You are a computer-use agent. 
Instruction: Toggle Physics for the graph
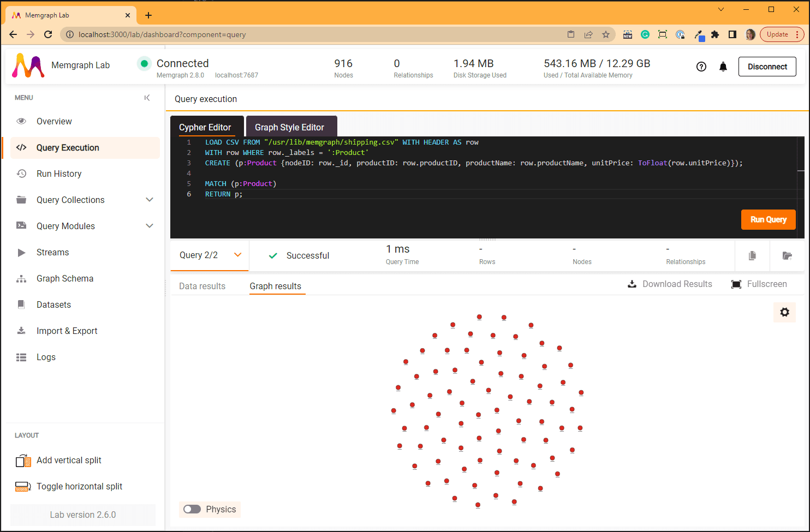coord(192,509)
